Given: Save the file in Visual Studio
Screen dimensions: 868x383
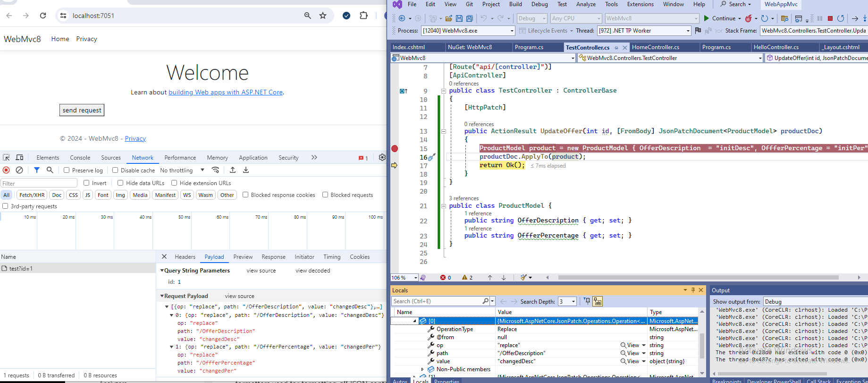Looking at the screenshot, I should click(459, 18).
